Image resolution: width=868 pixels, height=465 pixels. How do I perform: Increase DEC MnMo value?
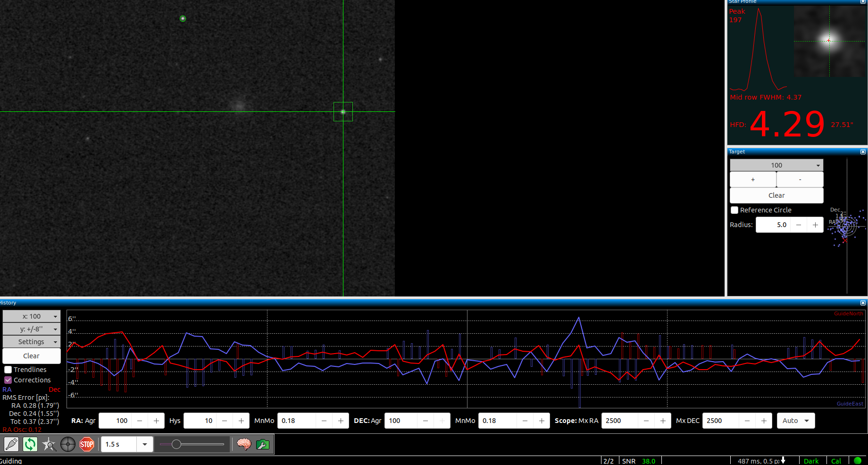pyautogui.click(x=542, y=421)
